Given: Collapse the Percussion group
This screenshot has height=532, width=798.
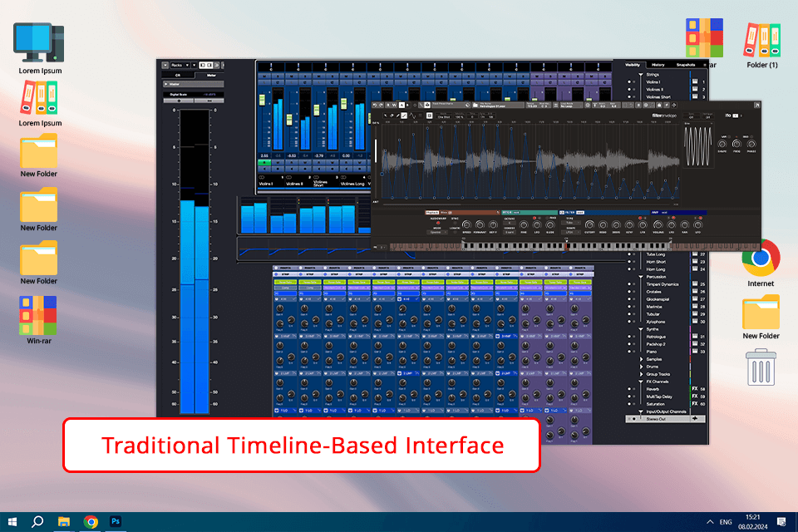Looking at the screenshot, I should (641, 277).
